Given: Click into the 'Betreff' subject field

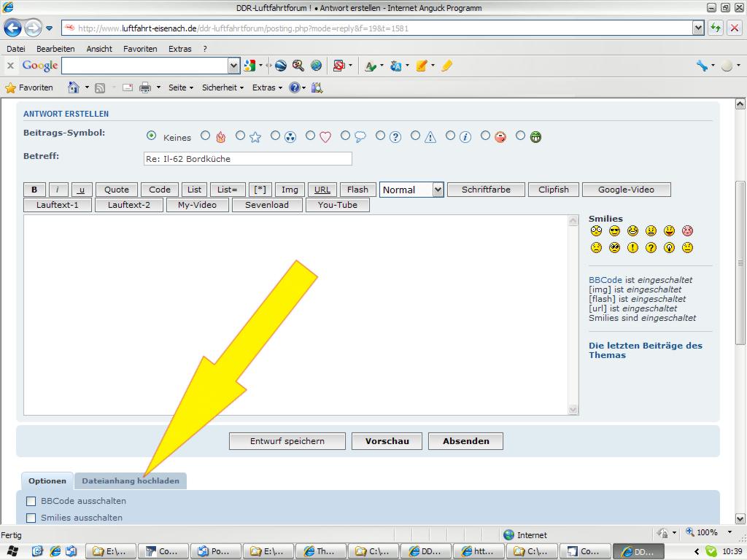Looking at the screenshot, I should pos(248,158).
